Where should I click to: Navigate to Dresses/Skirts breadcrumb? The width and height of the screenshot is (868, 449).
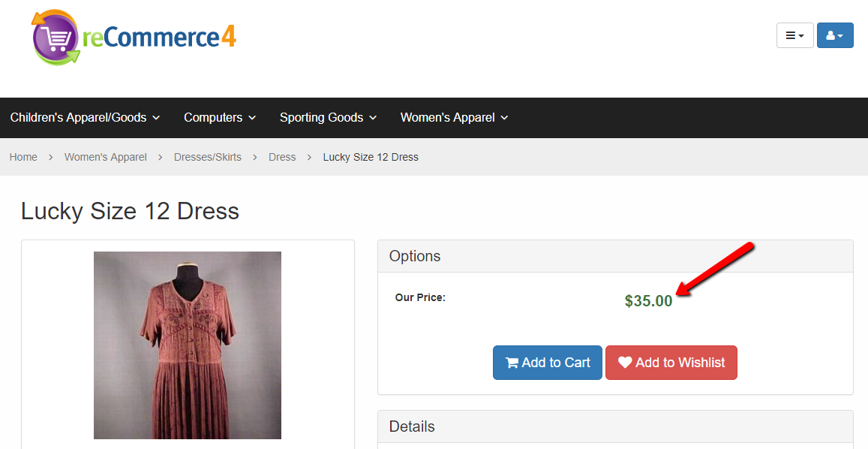(208, 158)
